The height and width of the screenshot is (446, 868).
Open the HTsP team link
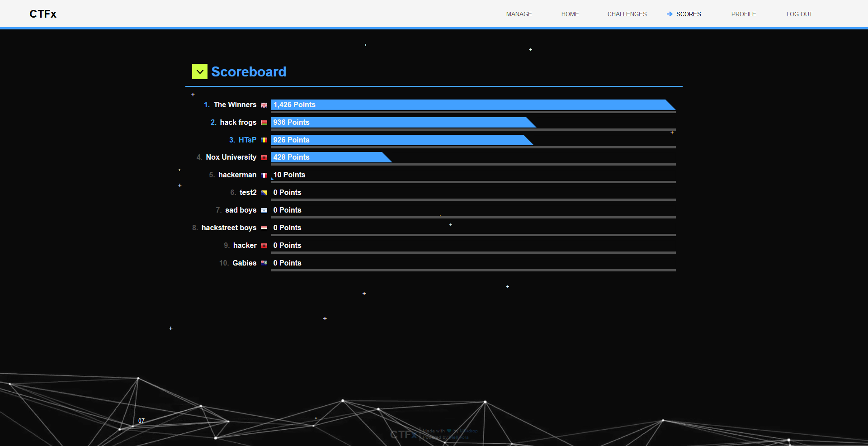247,140
